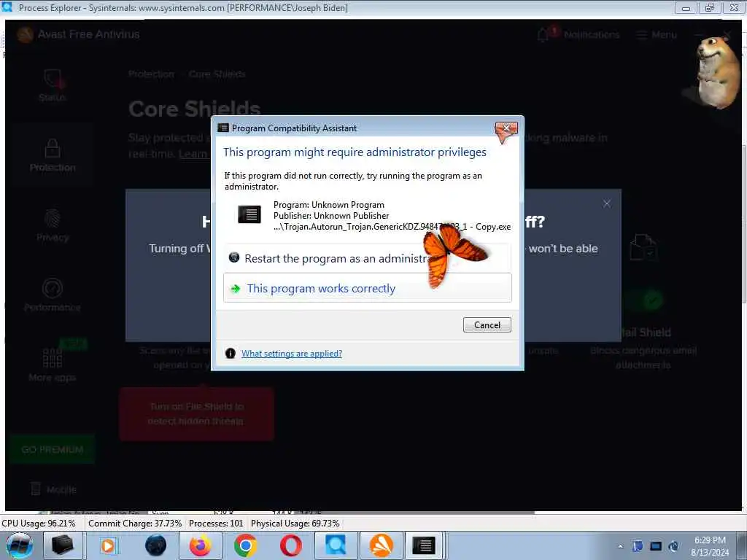Launch the media player taskbar icon
747x560 pixels.
(108, 545)
